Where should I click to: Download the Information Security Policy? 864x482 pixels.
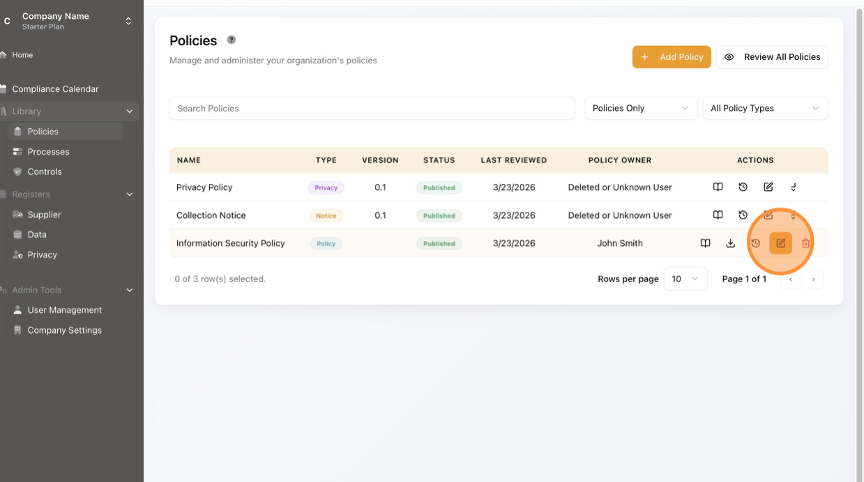pos(731,243)
